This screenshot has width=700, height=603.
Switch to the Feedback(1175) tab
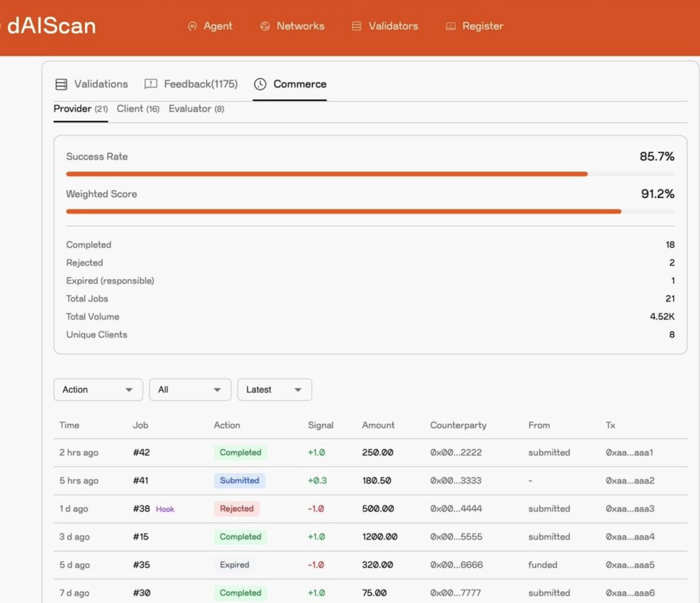[191, 84]
